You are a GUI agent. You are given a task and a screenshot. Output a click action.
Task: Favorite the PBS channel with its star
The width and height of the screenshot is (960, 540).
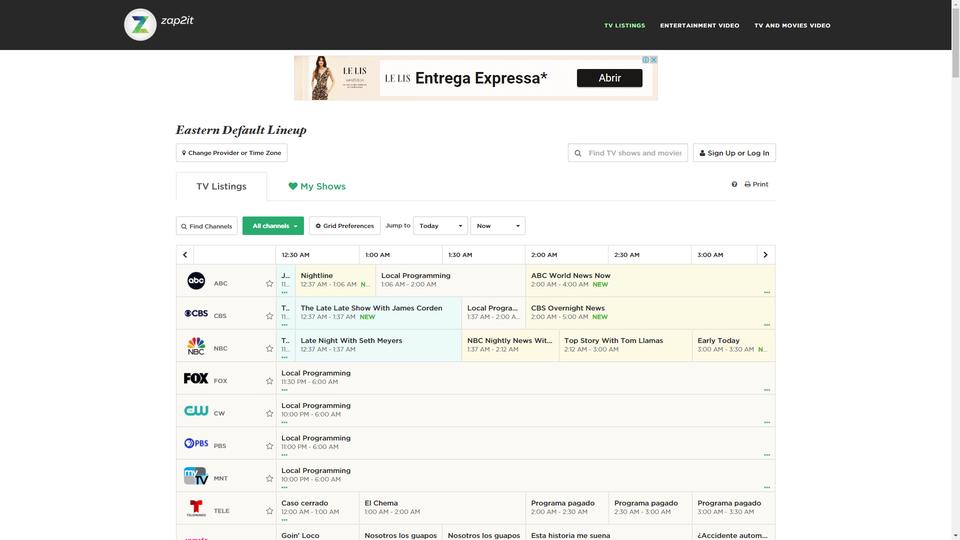pyautogui.click(x=269, y=446)
